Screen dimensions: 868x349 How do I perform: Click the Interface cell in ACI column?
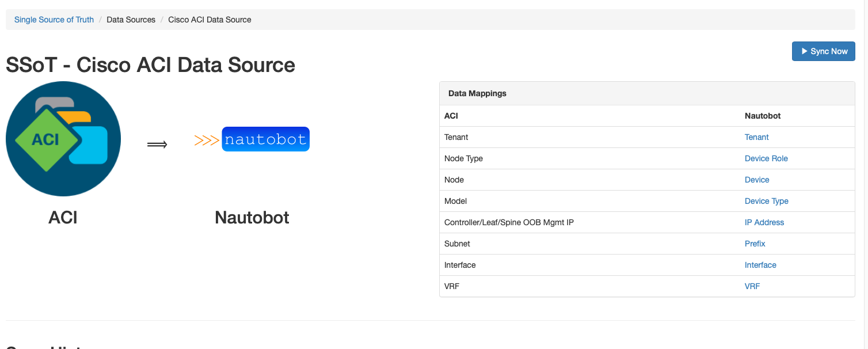(x=590, y=265)
